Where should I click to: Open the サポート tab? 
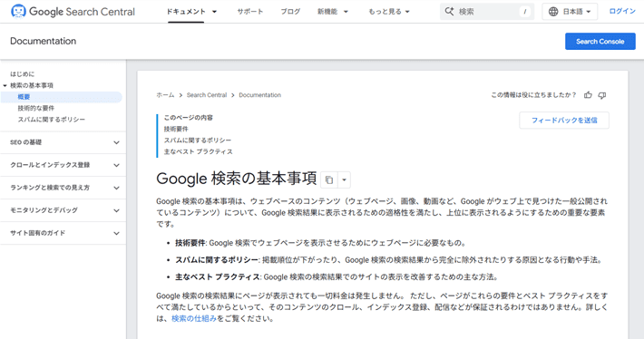[x=250, y=12]
